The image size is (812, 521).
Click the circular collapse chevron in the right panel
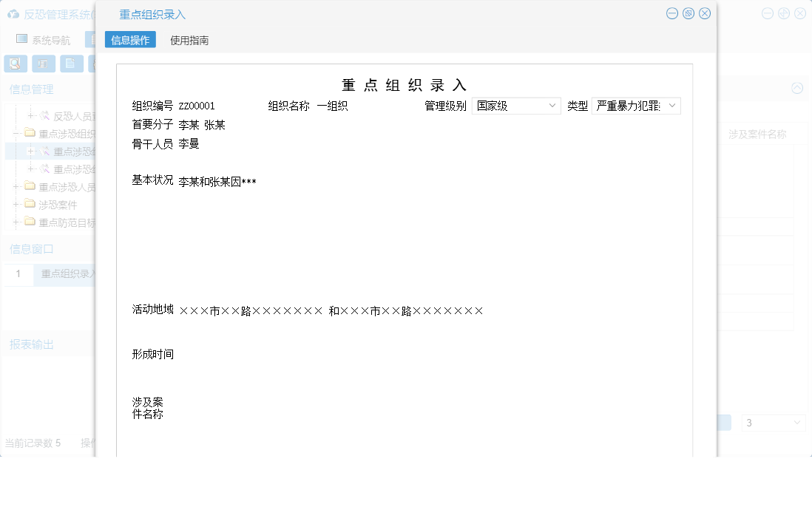(x=796, y=87)
